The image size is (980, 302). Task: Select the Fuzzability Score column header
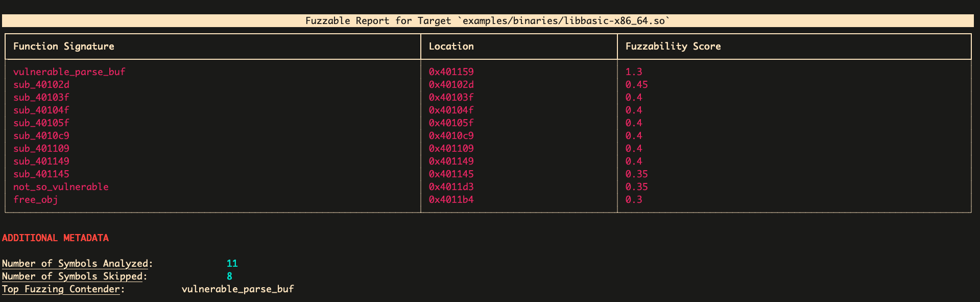(673, 47)
